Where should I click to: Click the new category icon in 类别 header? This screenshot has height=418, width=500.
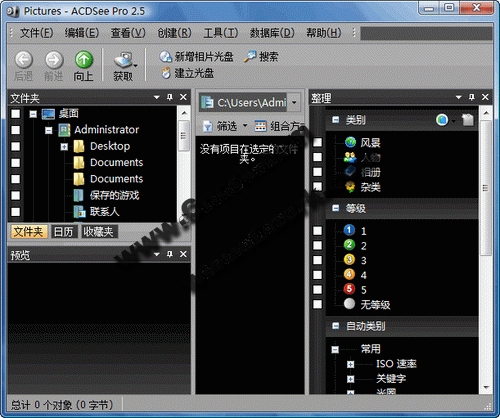tap(468, 120)
